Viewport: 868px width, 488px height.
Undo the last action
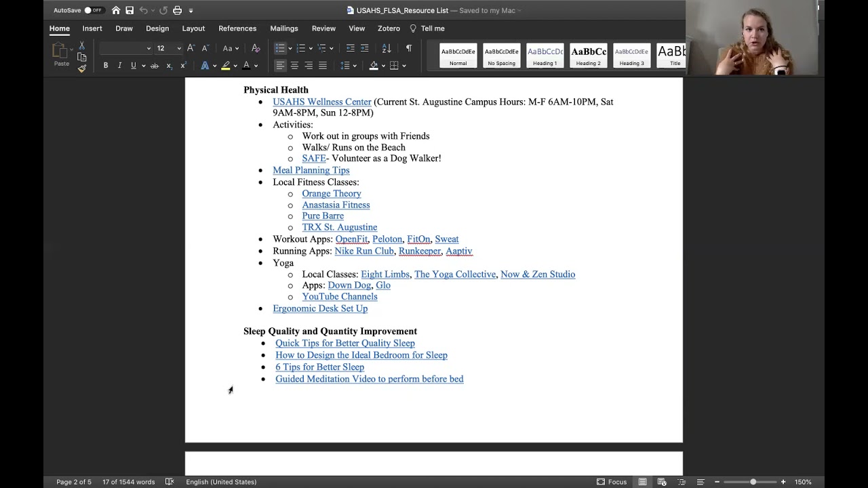143,10
